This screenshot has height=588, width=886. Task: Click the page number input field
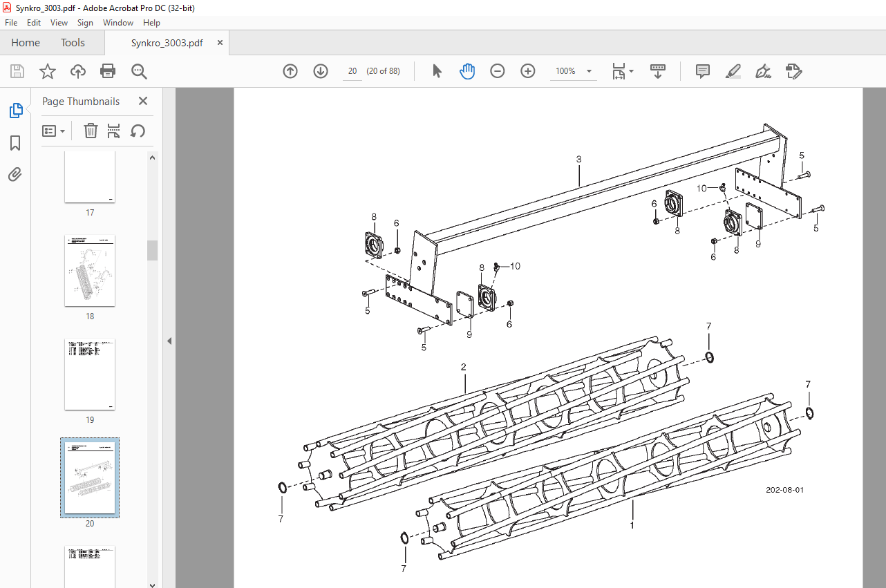click(352, 71)
